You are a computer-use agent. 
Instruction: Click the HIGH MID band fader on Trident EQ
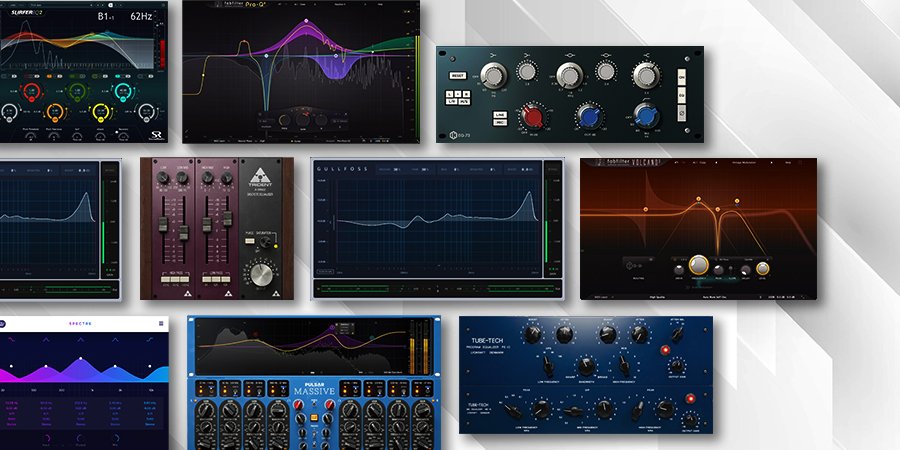tap(207, 224)
